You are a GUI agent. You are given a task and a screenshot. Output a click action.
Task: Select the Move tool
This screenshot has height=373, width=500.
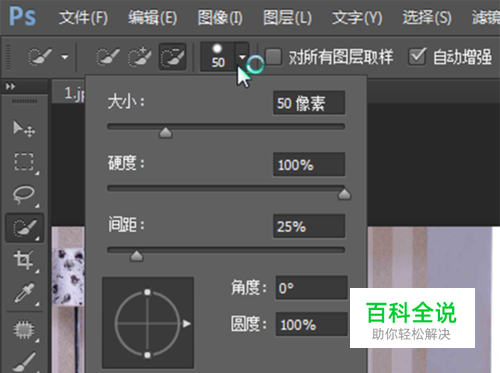(x=24, y=129)
